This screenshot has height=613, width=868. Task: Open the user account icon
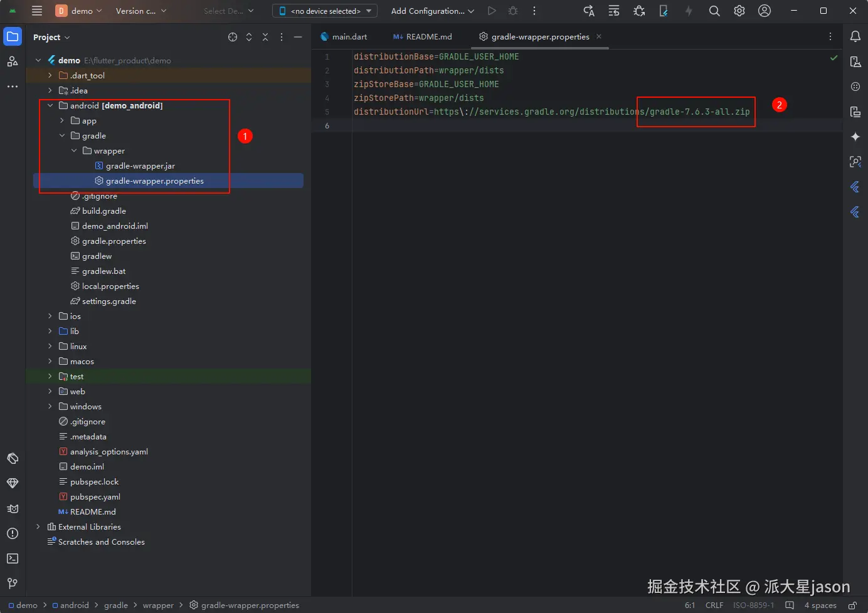[x=765, y=11]
